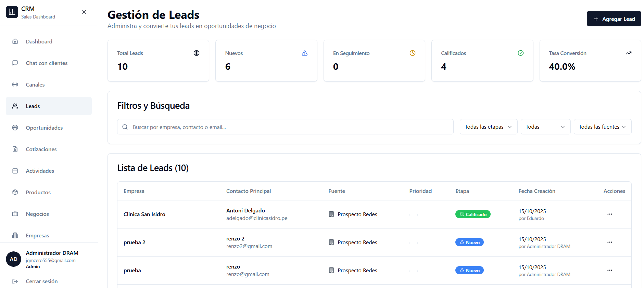Click the lead search input field
644x288 pixels.
click(x=285, y=127)
